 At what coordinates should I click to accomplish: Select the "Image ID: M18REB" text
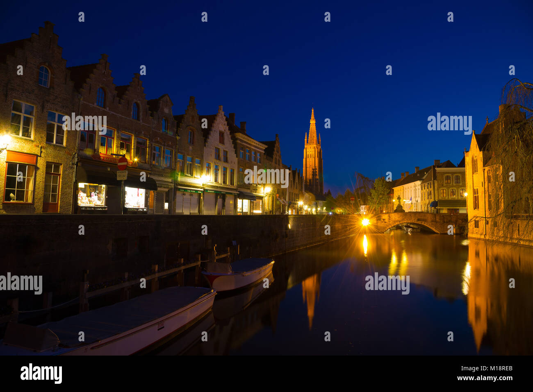(x=486, y=368)
